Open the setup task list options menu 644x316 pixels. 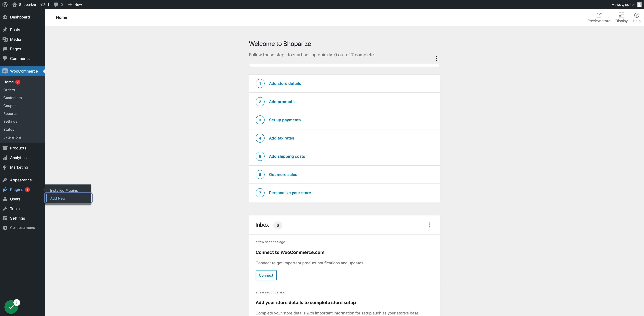click(x=436, y=58)
